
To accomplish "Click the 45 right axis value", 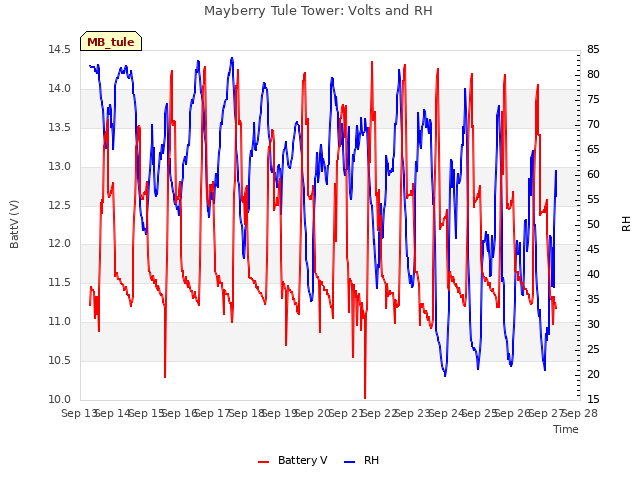I will pyautogui.click(x=593, y=249).
